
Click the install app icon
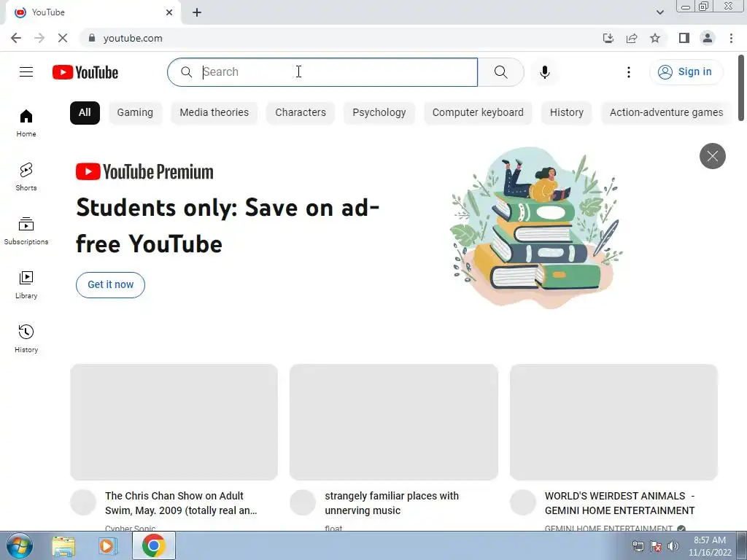pos(608,38)
